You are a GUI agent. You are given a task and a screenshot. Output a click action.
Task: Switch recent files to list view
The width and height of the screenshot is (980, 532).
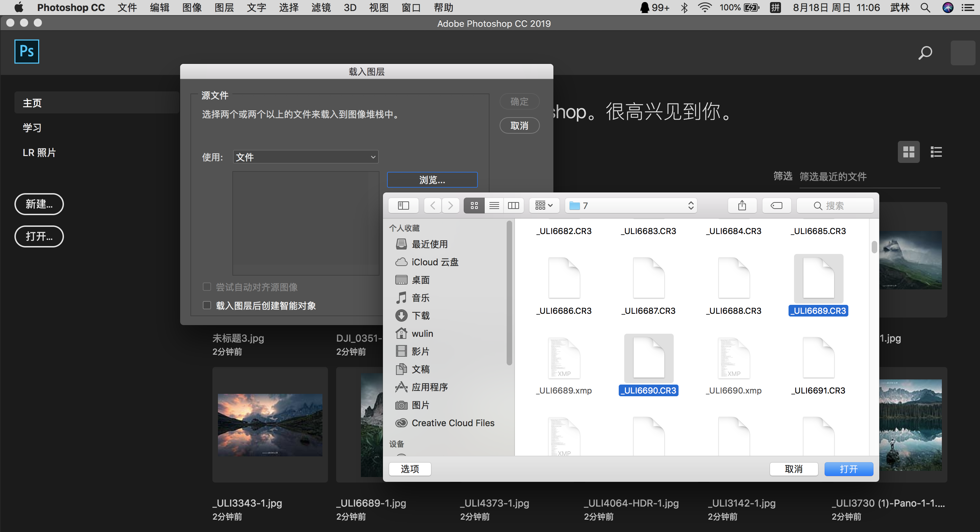tap(936, 152)
